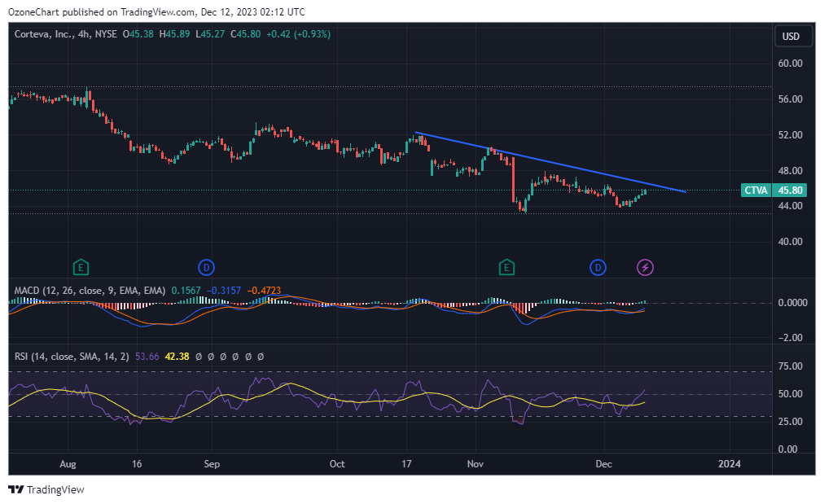Click the RSI 75.00 axis label
824x504 pixels.
(x=791, y=366)
